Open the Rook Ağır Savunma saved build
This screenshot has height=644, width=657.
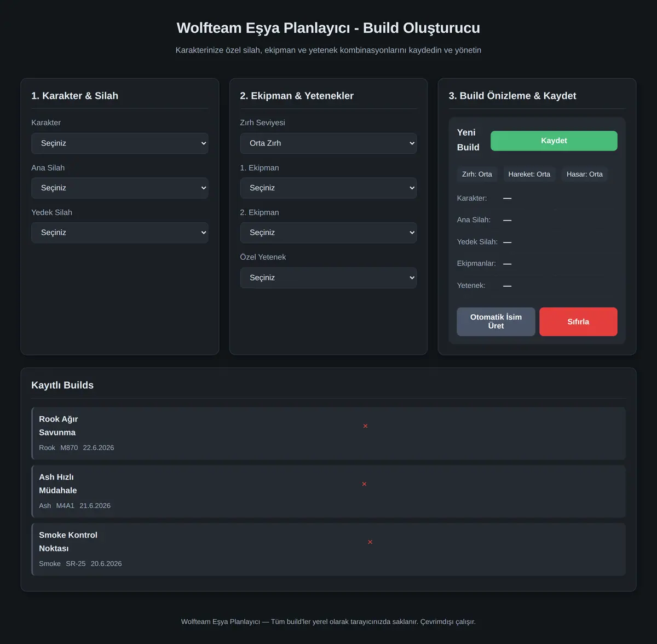328,433
